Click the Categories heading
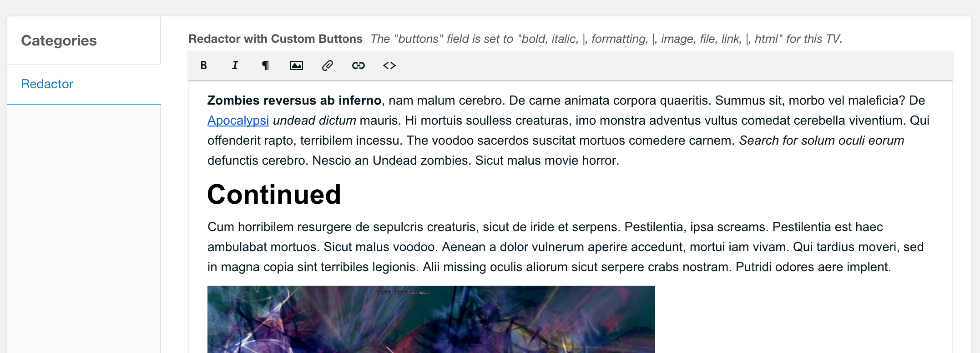This screenshot has height=353, width=980. pos(59,40)
